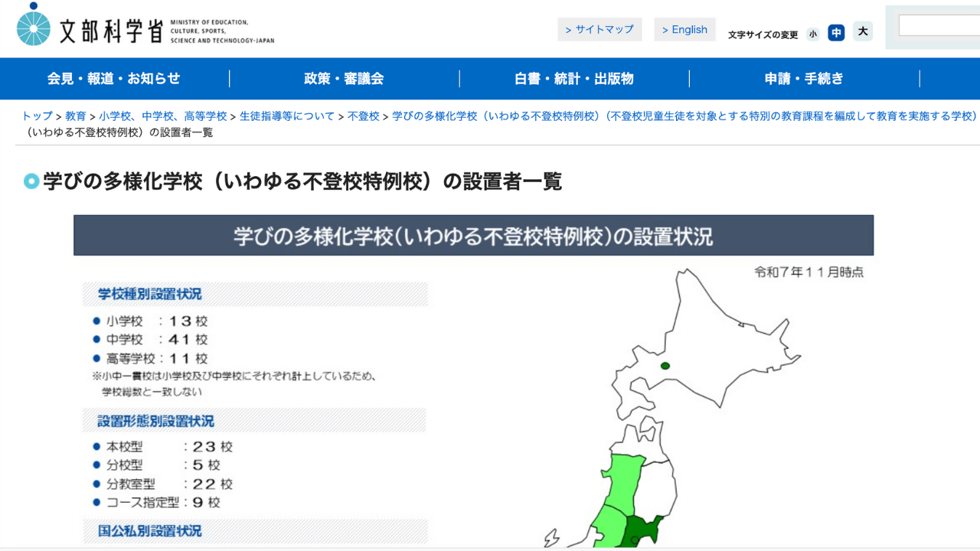Click the 不登校 breadcrumb link
This screenshot has height=551, width=980.
coord(364,116)
